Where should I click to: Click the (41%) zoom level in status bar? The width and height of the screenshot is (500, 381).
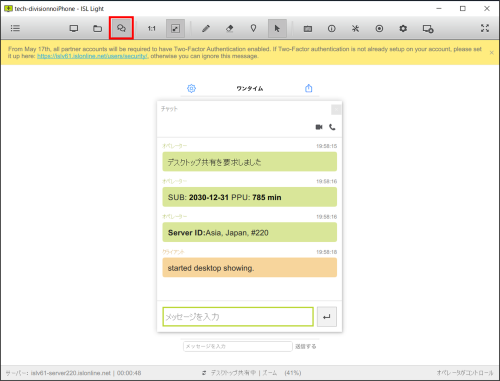point(293,373)
